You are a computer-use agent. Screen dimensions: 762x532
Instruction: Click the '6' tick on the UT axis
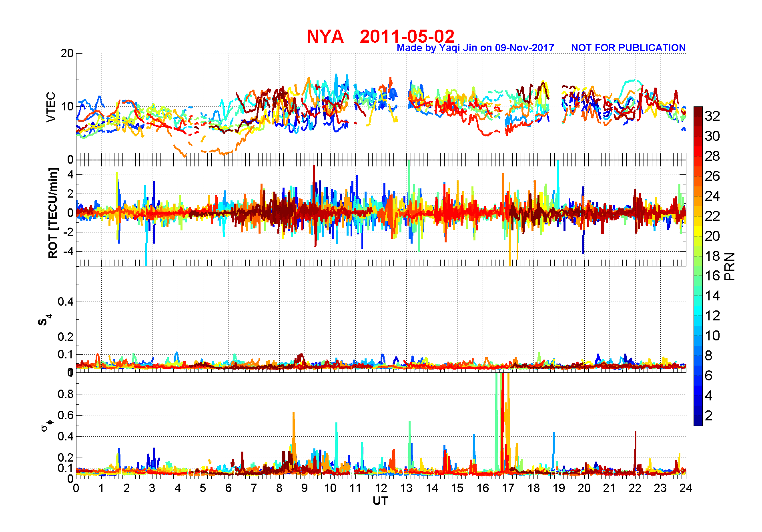point(229,488)
